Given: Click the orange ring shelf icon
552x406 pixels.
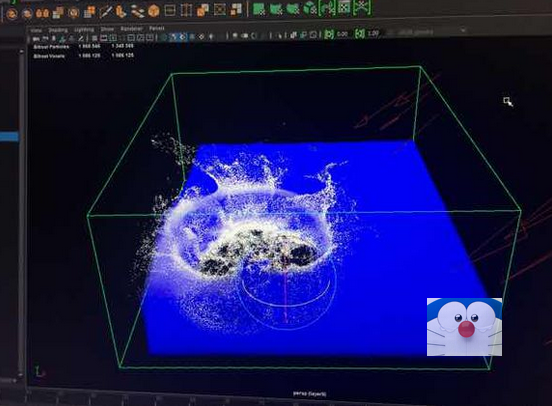Looking at the screenshot, I should (x=74, y=13).
